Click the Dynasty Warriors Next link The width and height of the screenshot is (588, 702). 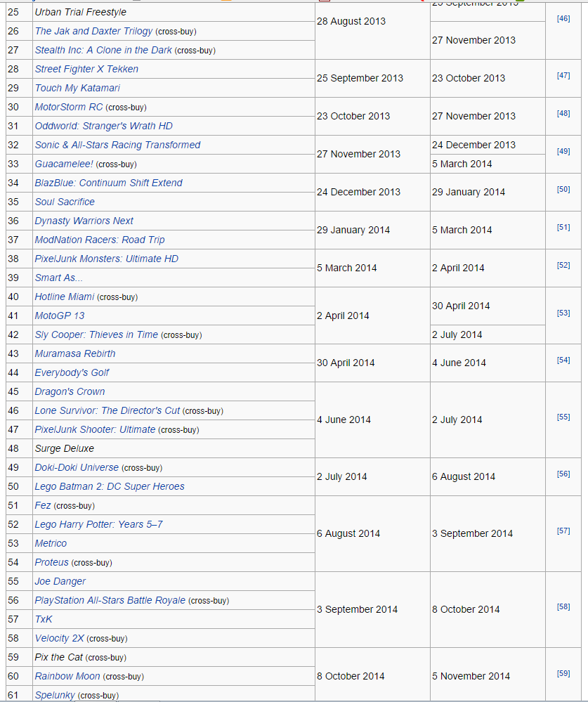coord(84,221)
